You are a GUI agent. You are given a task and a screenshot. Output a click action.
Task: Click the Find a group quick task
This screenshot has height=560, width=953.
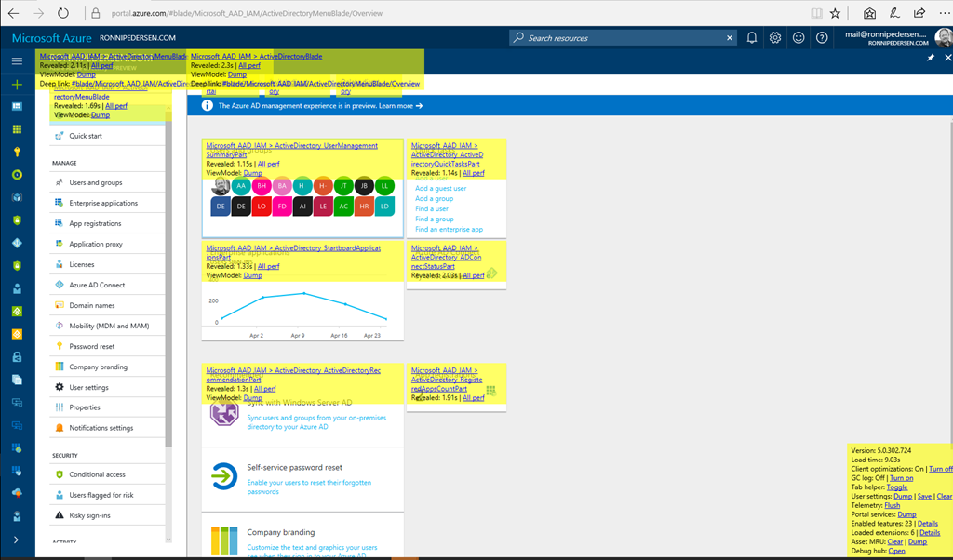click(434, 220)
